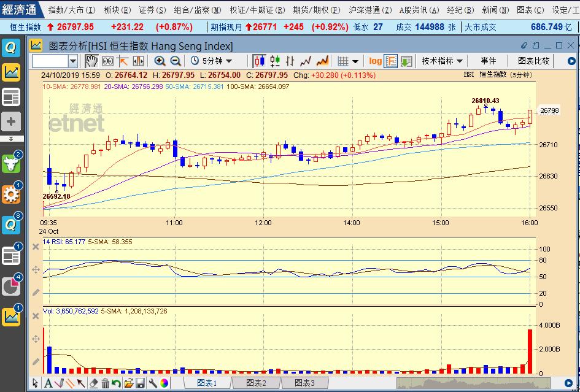This screenshot has height=392, width=580.
Task: Edit the RSI indicator settings pencil
Action: click(36, 293)
